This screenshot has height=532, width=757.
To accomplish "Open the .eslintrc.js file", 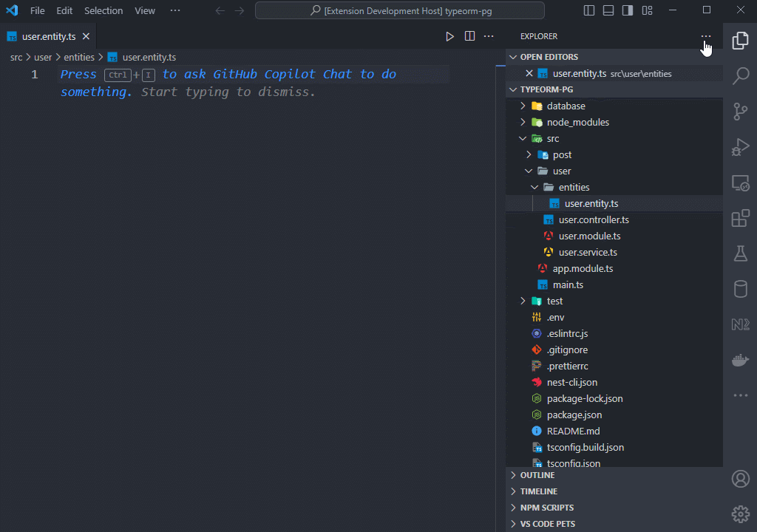I will tap(614, 333).
